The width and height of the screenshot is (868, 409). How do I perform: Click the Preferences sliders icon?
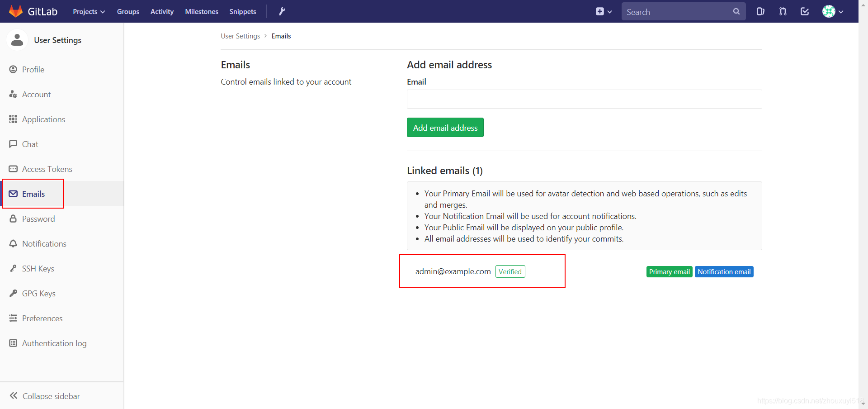coord(13,318)
